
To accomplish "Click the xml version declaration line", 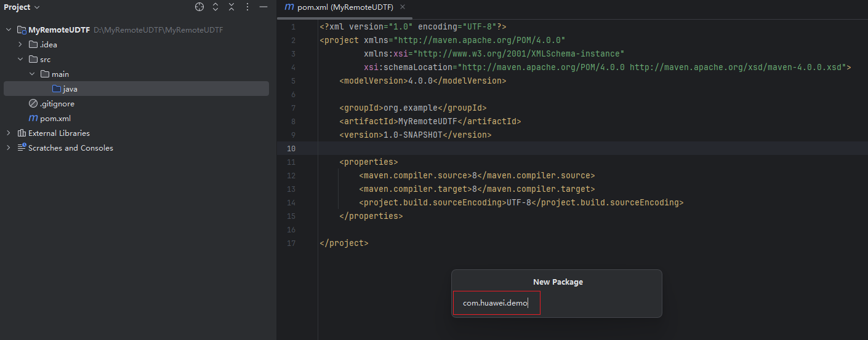I will [x=413, y=26].
